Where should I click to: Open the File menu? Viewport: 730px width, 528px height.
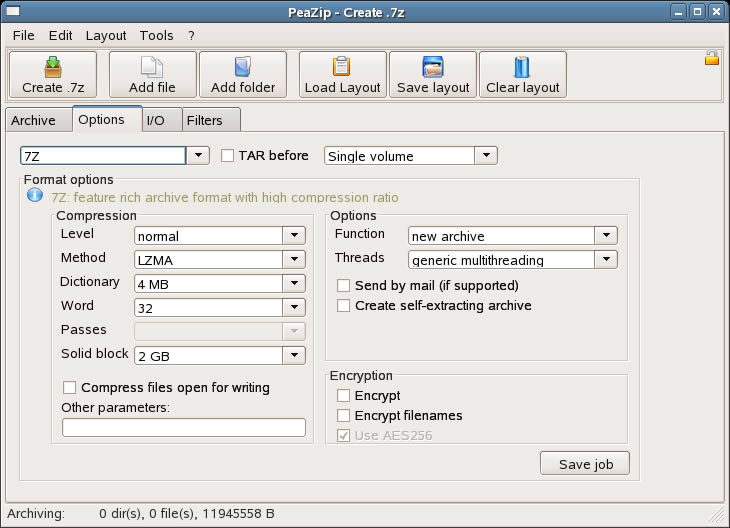pos(24,35)
